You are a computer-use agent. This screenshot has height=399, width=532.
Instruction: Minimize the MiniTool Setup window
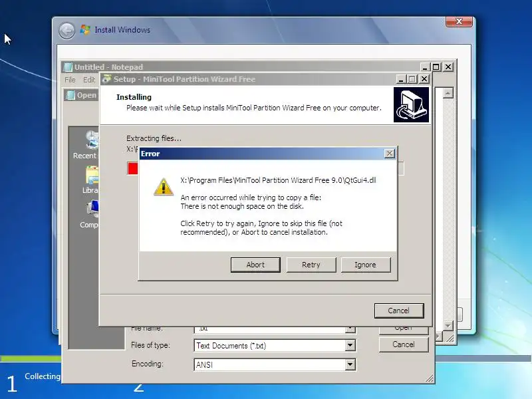point(401,79)
